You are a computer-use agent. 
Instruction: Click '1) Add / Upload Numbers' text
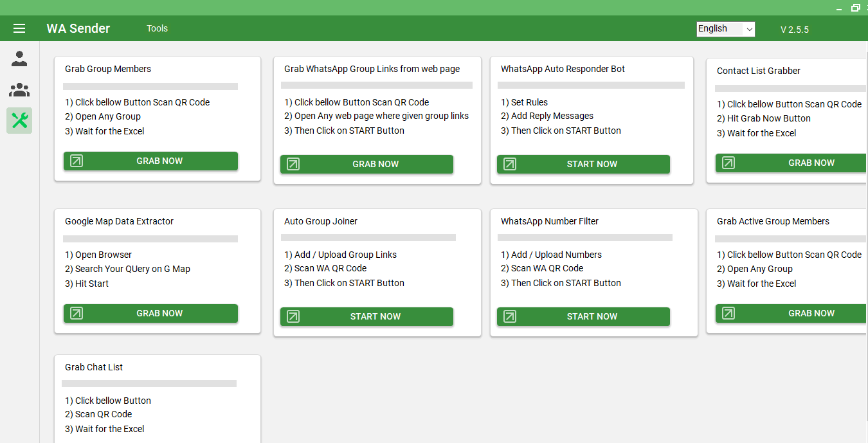pyautogui.click(x=552, y=255)
